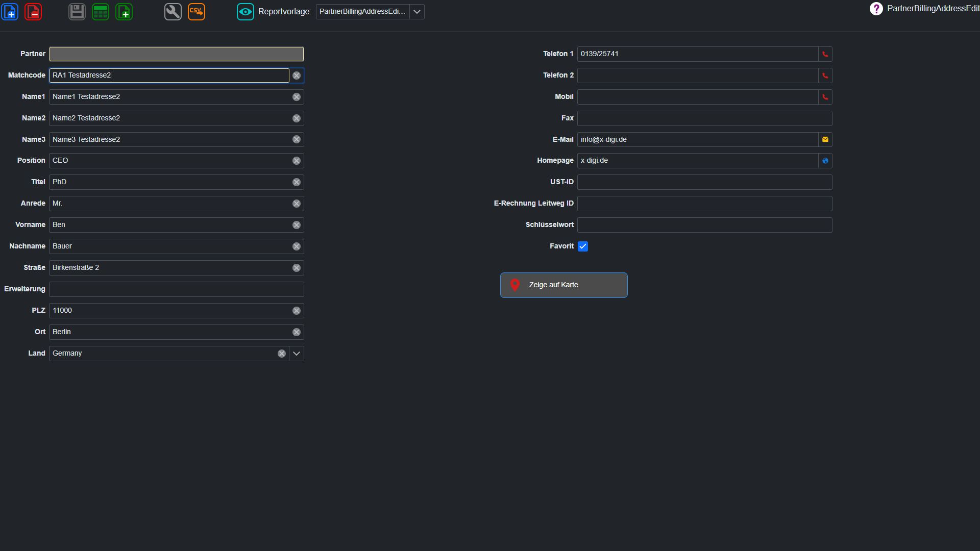Screen dimensions: 980x551
Task: Clear the Name2 field value
Action: (x=297, y=118)
